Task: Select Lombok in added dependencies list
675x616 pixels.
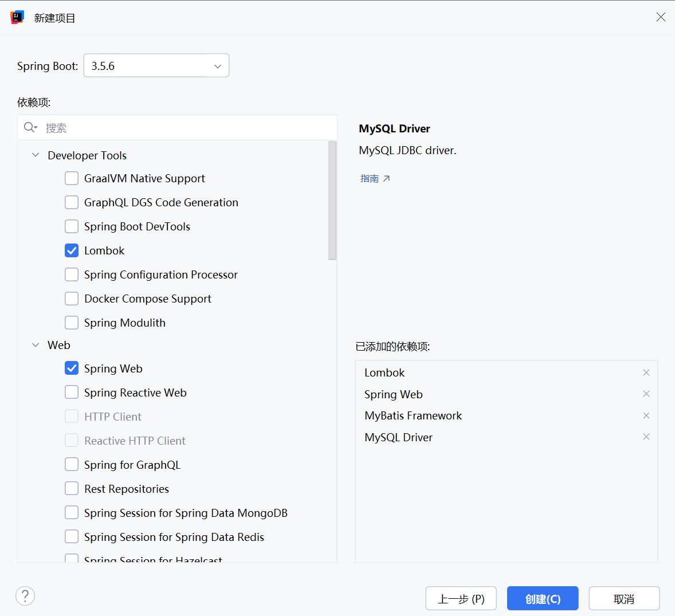Action: (x=507, y=373)
